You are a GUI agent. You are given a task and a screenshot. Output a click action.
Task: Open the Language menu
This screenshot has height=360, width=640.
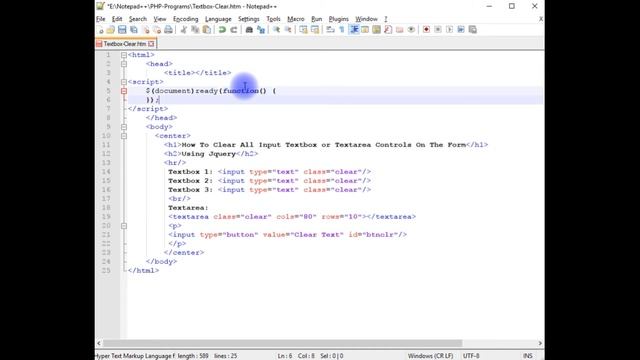[218, 19]
